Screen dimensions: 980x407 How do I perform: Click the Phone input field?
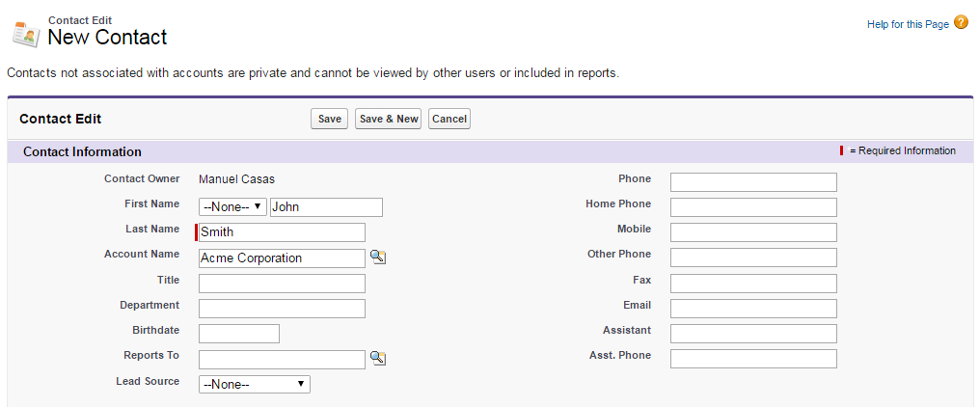[x=753, y=182]
